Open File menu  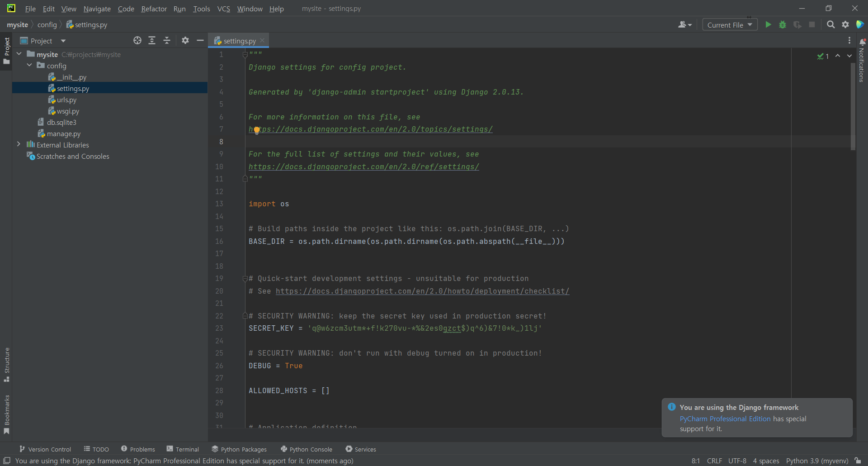pos(30,9)
